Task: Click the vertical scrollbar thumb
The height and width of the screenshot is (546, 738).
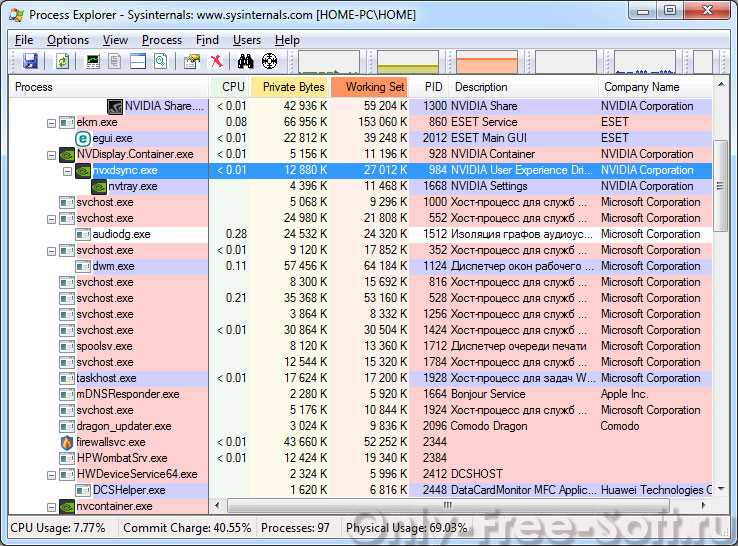Action: [x=720, y=185]
